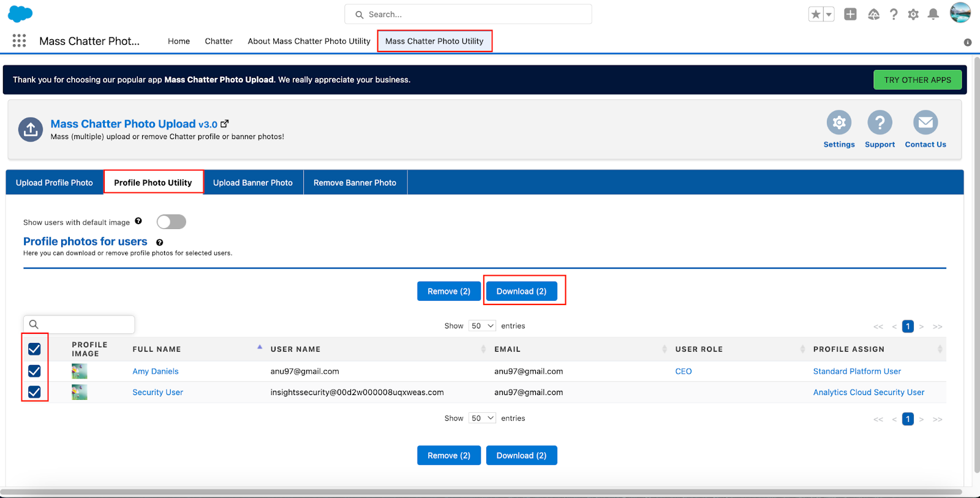Open the CEO role link

coord(684,371)
